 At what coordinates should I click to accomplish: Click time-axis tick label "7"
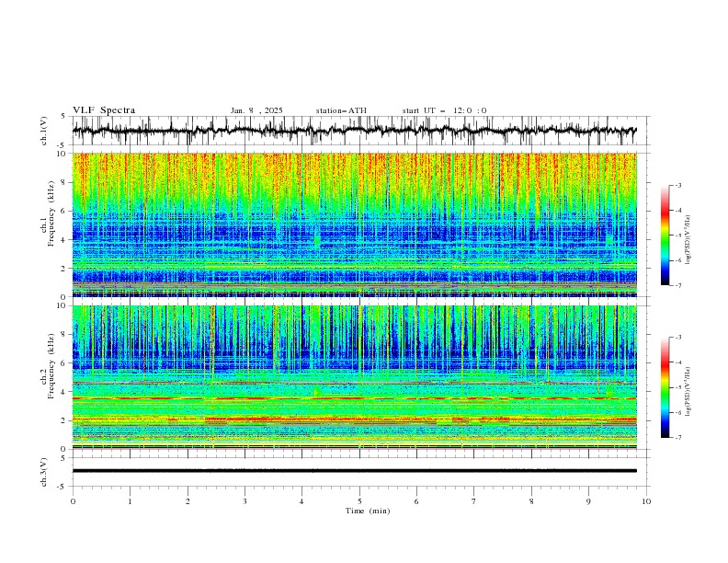(x=474, y=501)
